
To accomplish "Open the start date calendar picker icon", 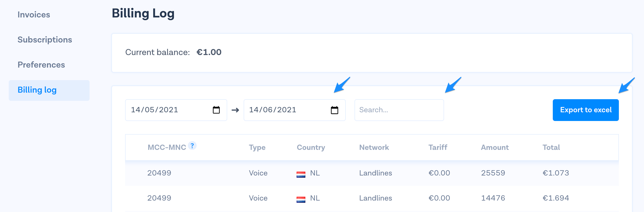I will coord(216,110).
